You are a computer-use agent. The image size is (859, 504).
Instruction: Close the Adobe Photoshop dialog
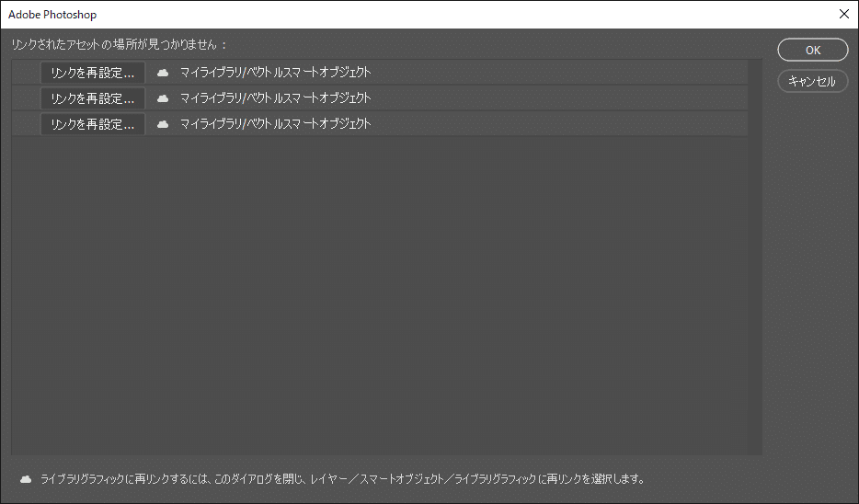coord(844,14)
